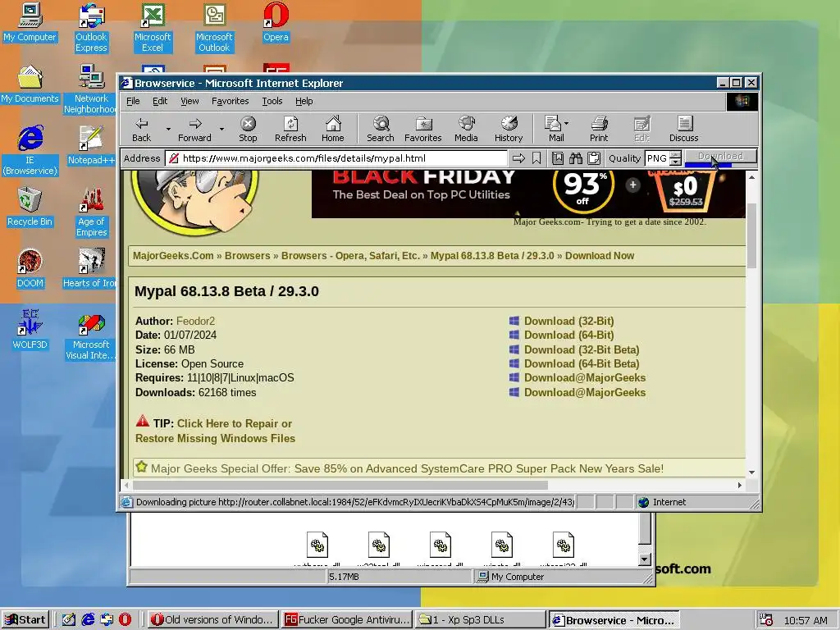This screenshot has width=840, height=630.
Task: Click the bookmark ribbon icon in address toolbar
Action: 536,158
